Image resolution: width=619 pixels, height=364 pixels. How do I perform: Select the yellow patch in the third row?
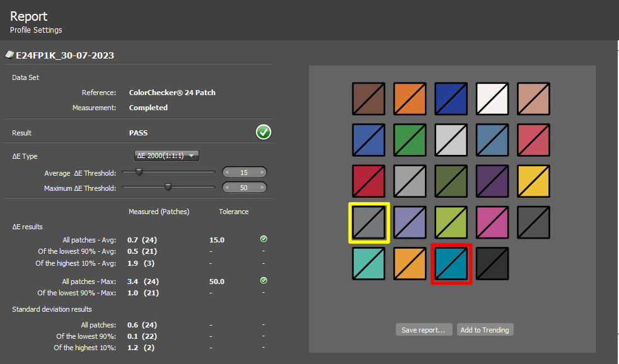pos(533,181)
